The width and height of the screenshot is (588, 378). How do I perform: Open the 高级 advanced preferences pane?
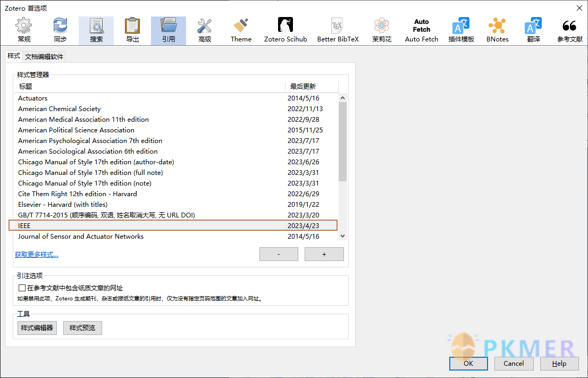(205, 30)
